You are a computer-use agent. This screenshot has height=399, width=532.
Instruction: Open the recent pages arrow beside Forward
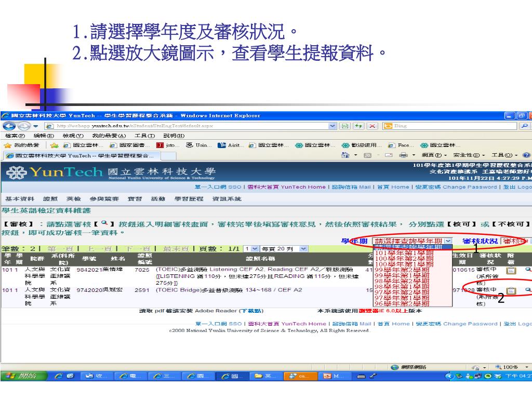click(36, 126)
